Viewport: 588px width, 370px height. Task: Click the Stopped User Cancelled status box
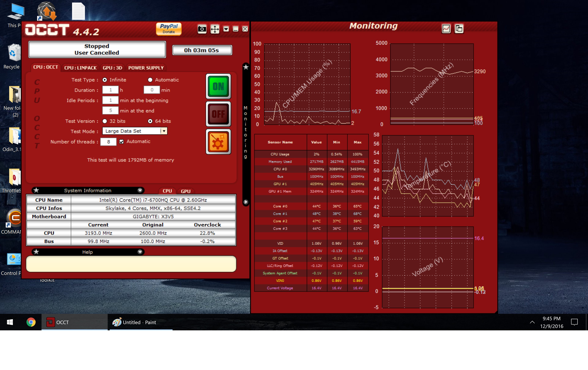pos(97,50)
